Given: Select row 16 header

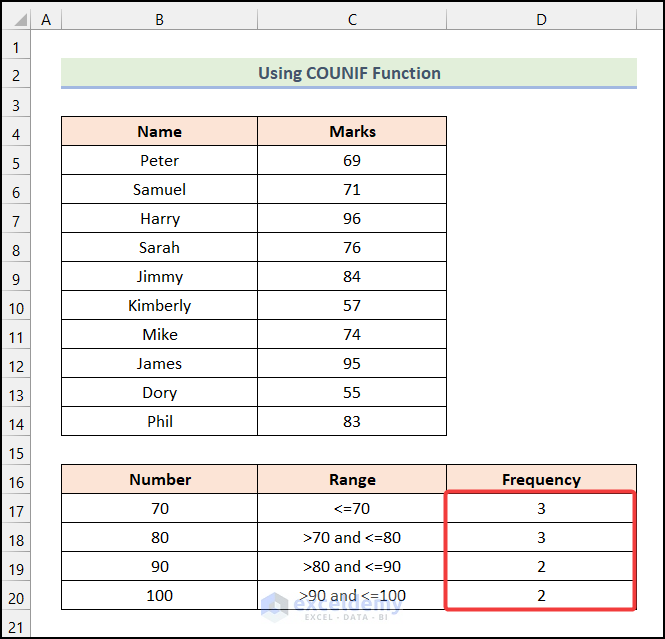Looking at the screenshot, I should coord(16,480).
